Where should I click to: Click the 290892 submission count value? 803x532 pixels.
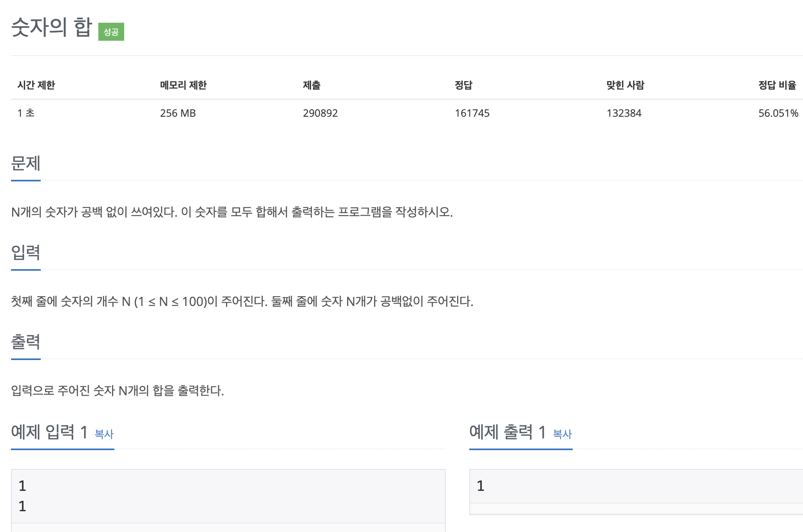pos(320,113)
